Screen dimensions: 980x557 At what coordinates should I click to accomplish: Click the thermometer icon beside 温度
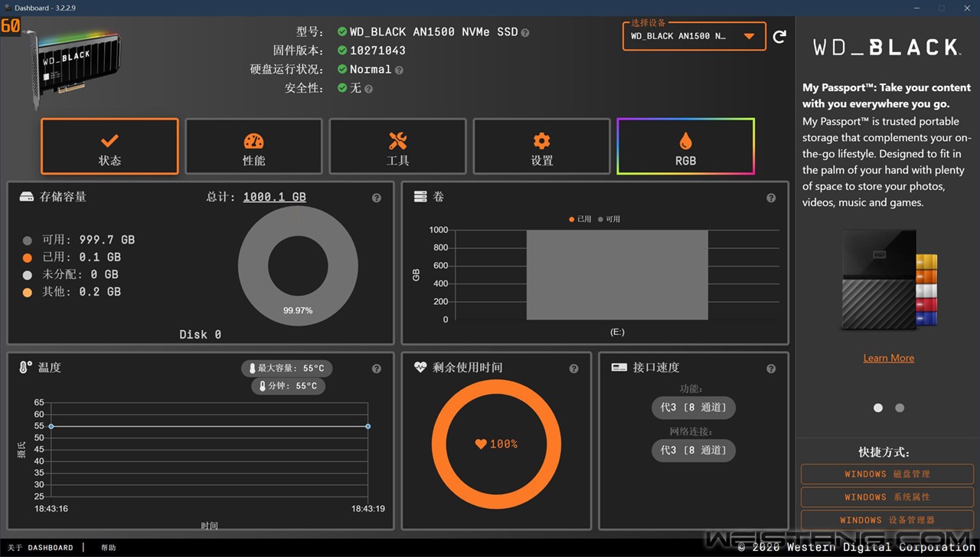26,367
